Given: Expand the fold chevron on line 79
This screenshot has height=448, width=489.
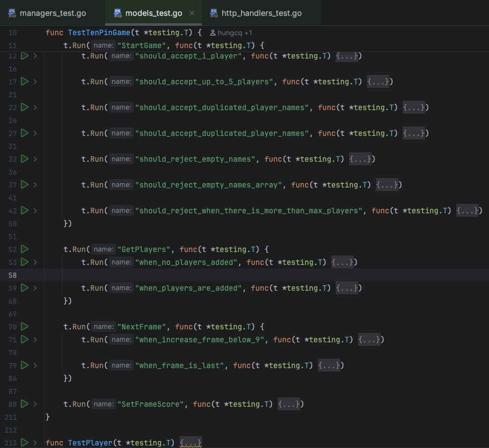Looking at the screenshot, I should point(35,366).
